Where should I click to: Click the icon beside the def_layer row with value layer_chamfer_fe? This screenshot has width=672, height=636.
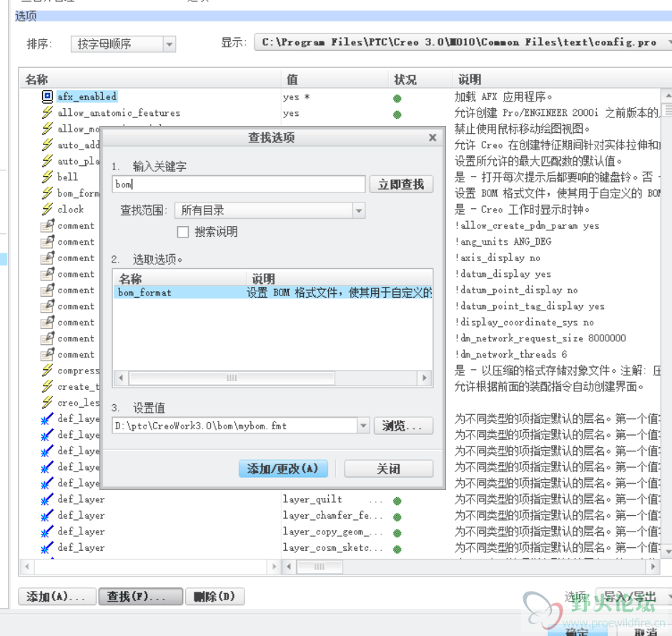pyautogui.click(x=47, y=516)
